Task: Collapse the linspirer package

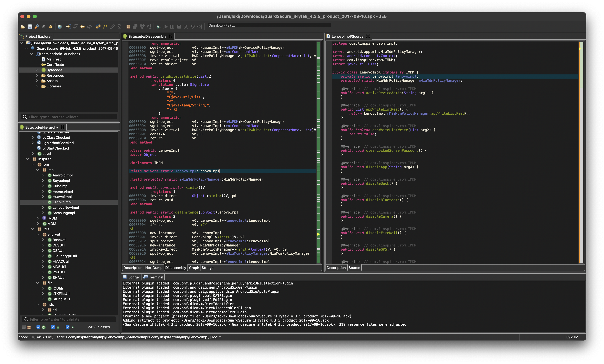Action: [x=27, y=159]
